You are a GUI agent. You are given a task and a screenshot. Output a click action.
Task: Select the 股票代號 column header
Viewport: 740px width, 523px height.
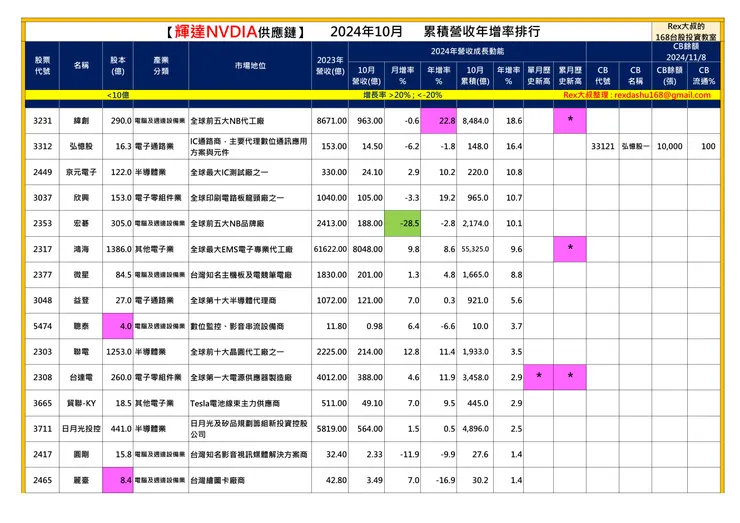pos(42,66)
